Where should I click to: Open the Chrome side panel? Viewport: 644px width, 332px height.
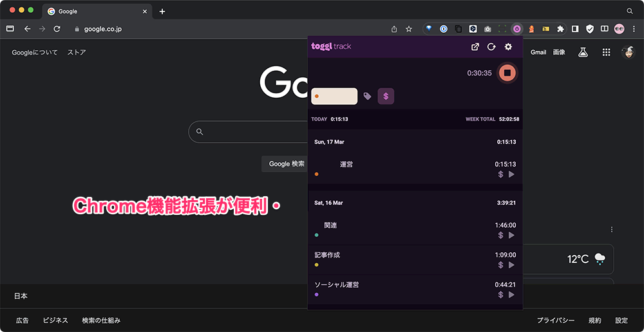575,29
